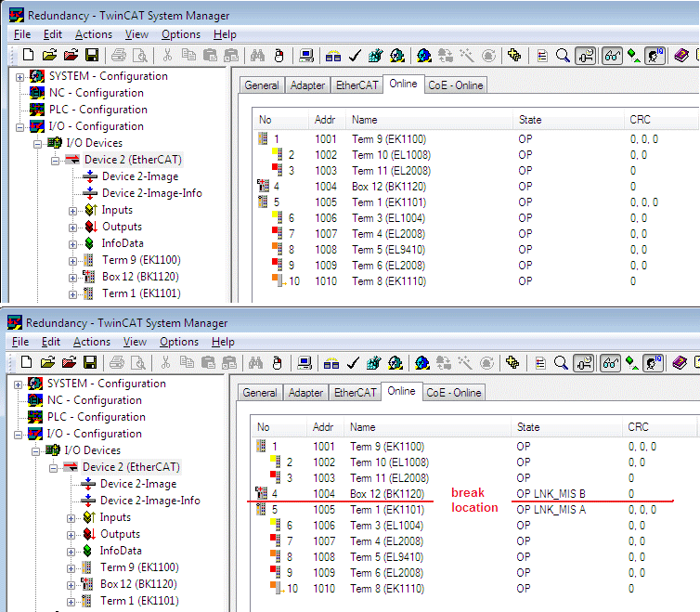Click New file icon in upper window toolbar
Image resolution: width=700 pixels, height=612 pixels.
[x=28, y=56]
